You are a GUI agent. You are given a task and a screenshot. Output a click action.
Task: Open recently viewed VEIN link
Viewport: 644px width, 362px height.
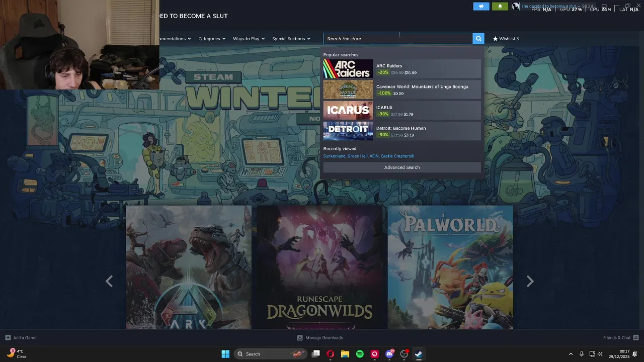[374, 156]
